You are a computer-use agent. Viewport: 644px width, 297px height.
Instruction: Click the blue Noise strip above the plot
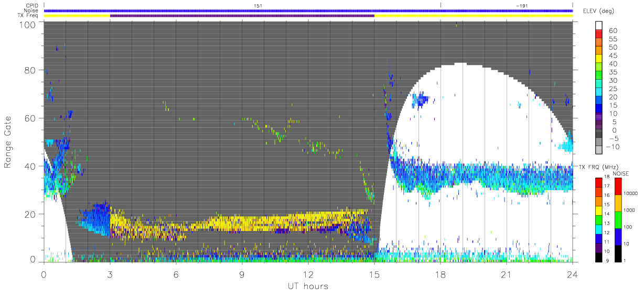[308, 10]
